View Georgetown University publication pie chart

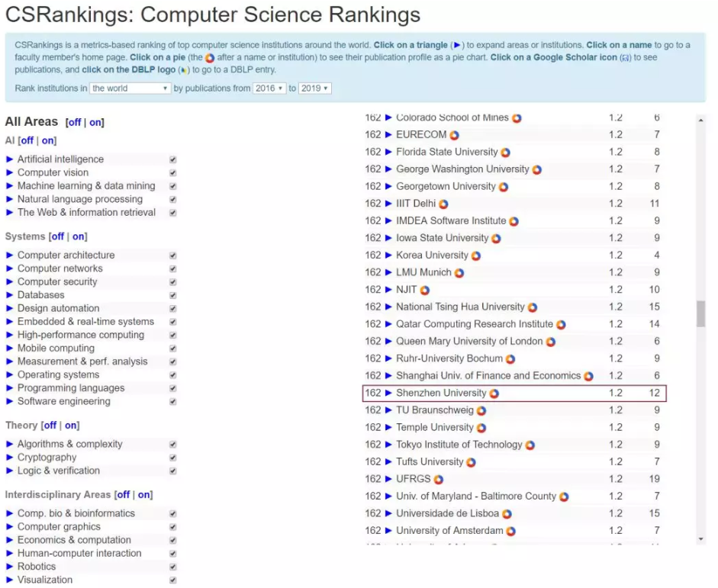tap(504, 187)
